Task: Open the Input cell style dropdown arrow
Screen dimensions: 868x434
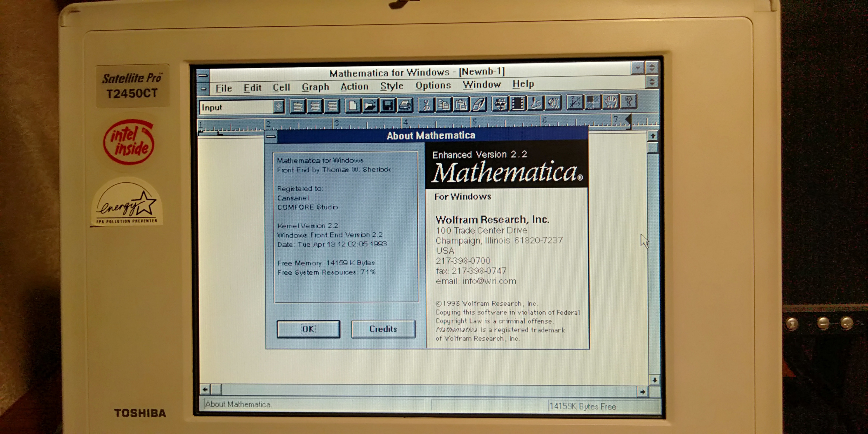Action: point(279,106)
